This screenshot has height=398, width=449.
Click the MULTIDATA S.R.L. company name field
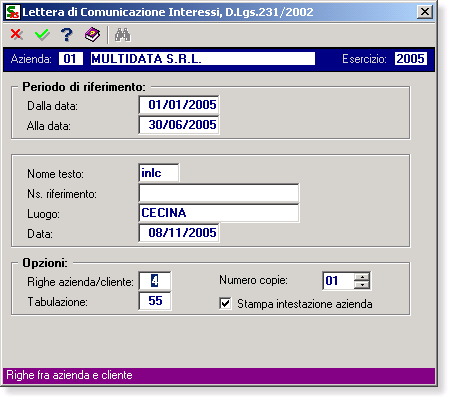pyautogui.click(x=203, y=59)
